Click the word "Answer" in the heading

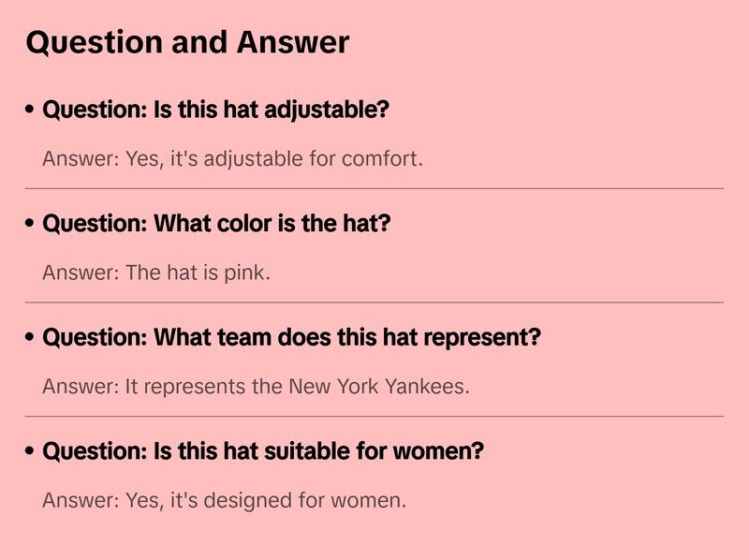(293, 42)
